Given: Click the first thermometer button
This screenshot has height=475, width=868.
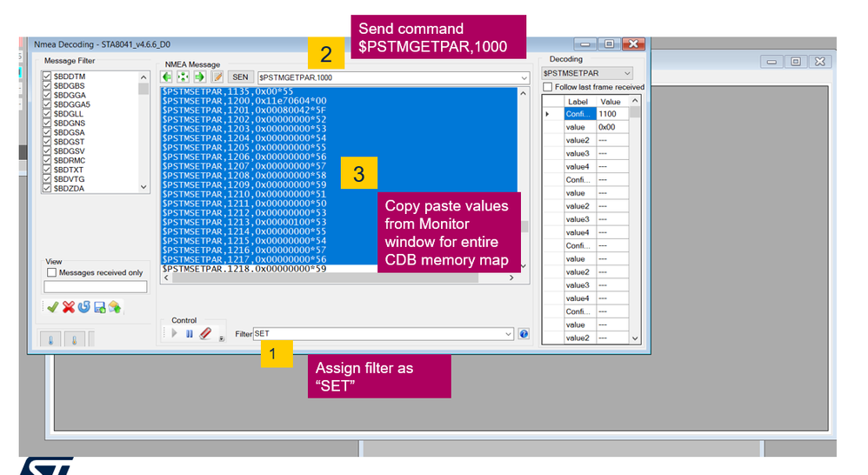Looking at the screenshot, I should point(51,338).
